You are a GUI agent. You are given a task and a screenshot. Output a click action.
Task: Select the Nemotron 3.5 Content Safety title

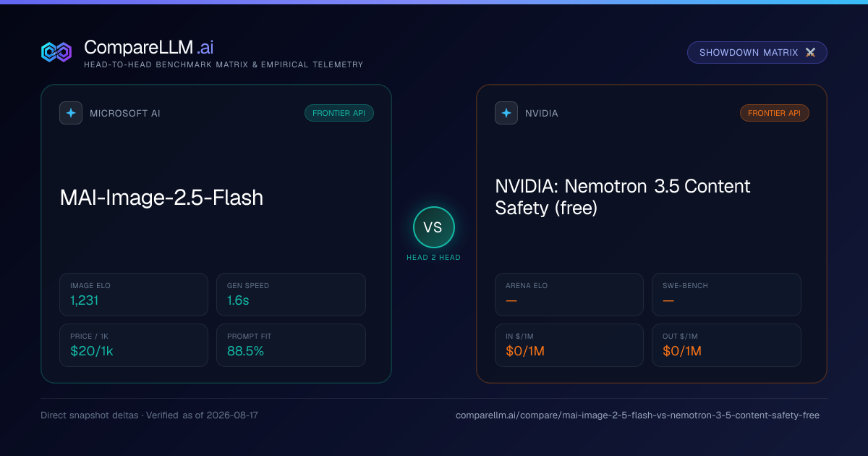[x=623, y=197]
